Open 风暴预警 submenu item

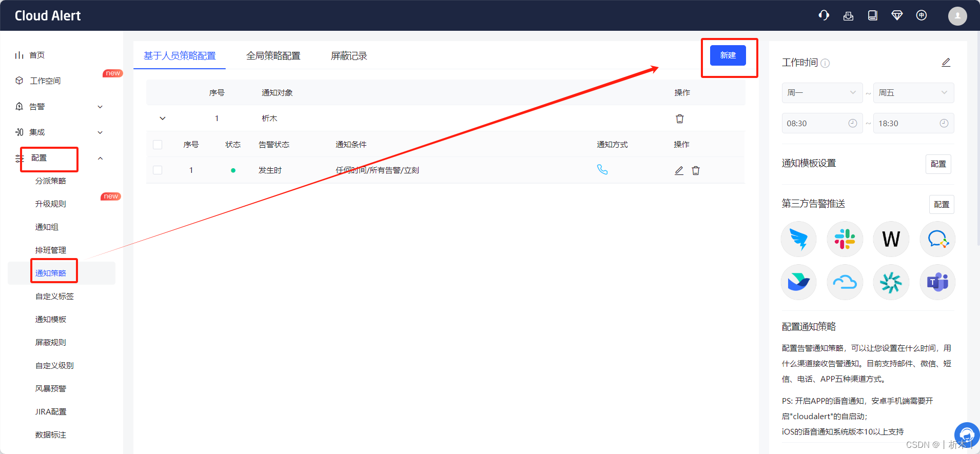pos(50,388)
